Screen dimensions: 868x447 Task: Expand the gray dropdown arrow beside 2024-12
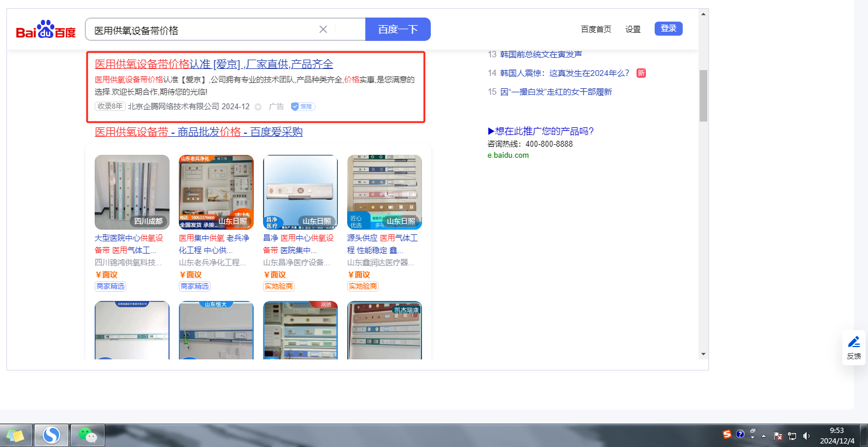pos(258,107)
